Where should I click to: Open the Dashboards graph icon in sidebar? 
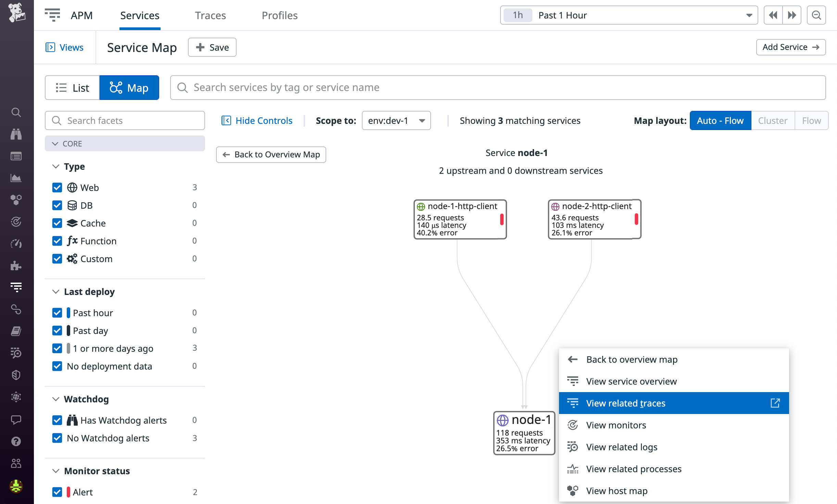(x=16, y=178)
